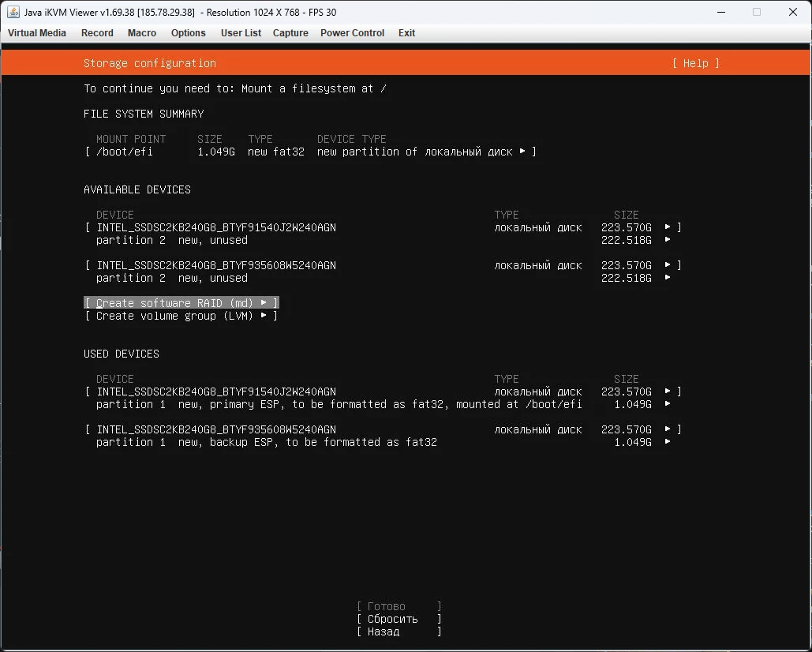Open the Capture menu
Viewport: 812px width, 652px height.
pyautogui.click(x=290, y=33)
